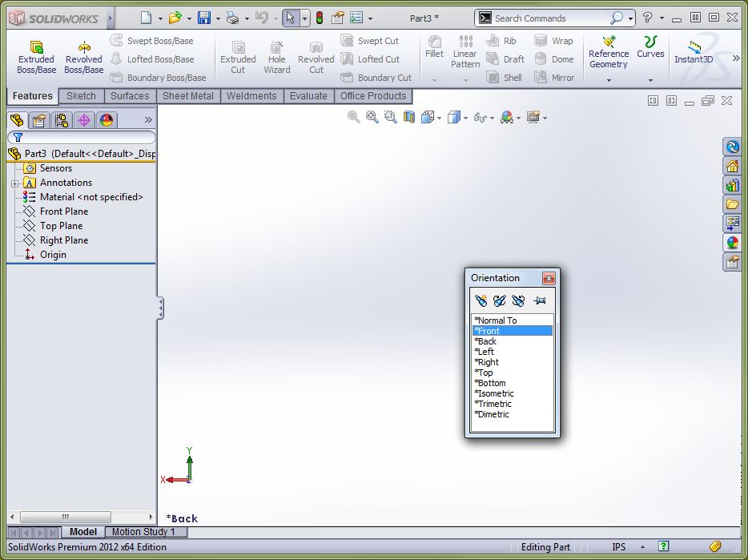Select Material <not specified> item
The width and height of the screenshot is (748, 560).
(x=83, y=197)
